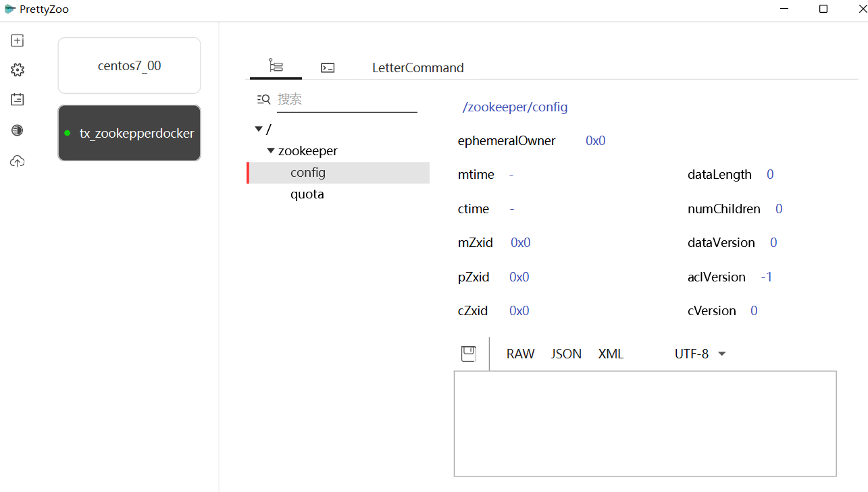This screenshot has width=868, height=492.
Task: Click the numChildren value 0
Action: pos(779,209)
